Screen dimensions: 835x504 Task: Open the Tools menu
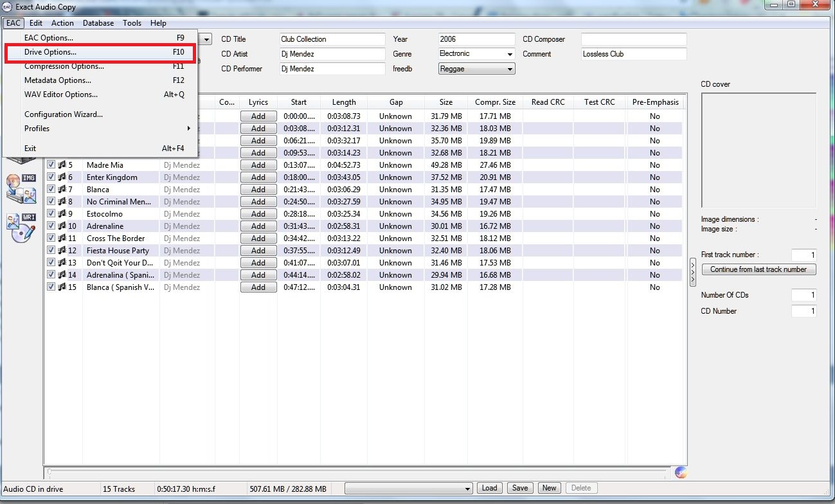click(x=132, y=23)
